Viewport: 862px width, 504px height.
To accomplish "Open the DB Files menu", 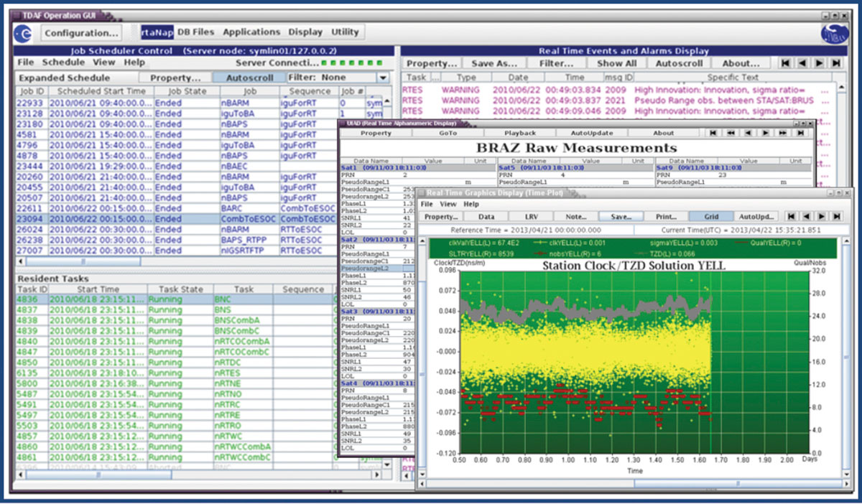I will click(195, 32).
